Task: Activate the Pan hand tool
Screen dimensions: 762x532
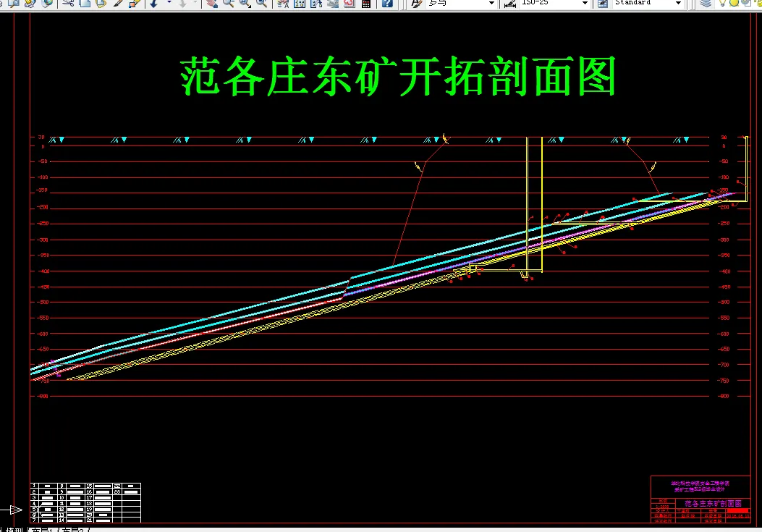Action: (x=212, y=4)
